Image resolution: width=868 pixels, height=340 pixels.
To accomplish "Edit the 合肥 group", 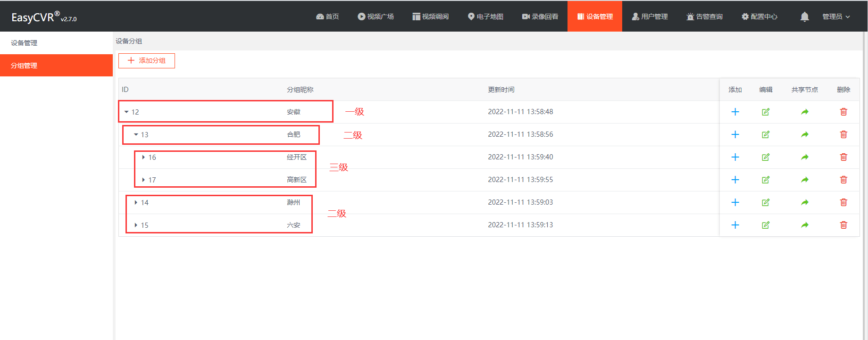I will click(766, 134).
